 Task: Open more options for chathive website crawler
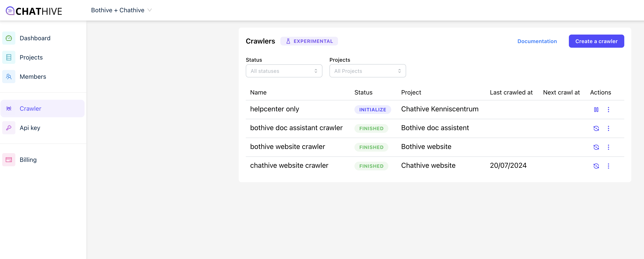(x=609, y=166)
